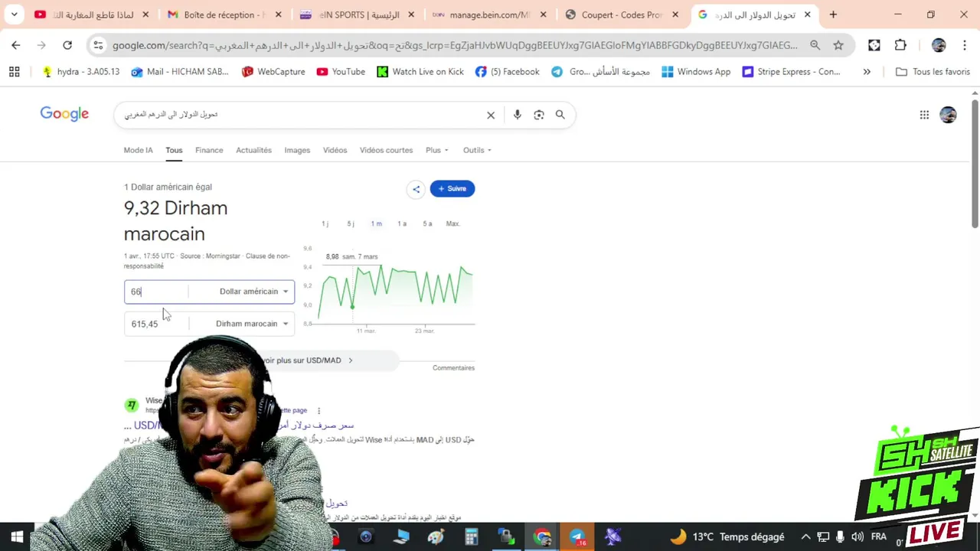980x551 pixels.
Task: Bookmark this page with the star icon
Action: point(838,45)
